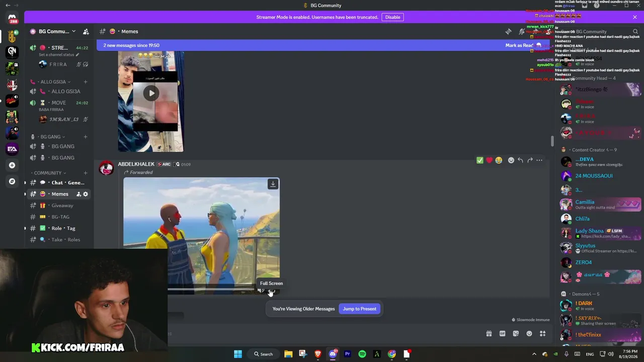The width and height of the screenshot is (644, 362).
Task: Seek in forwarded video progress bar
Action: tap(211, 290)
